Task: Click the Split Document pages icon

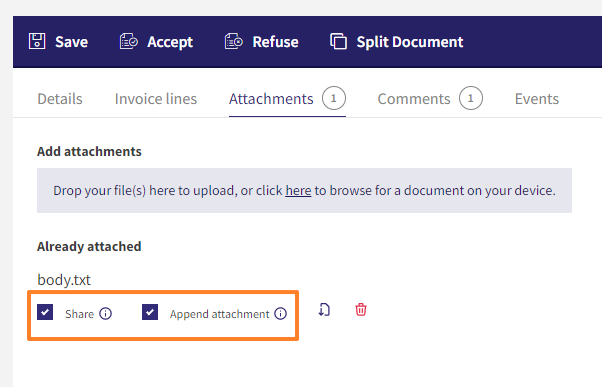Action: tap(338, 41)
